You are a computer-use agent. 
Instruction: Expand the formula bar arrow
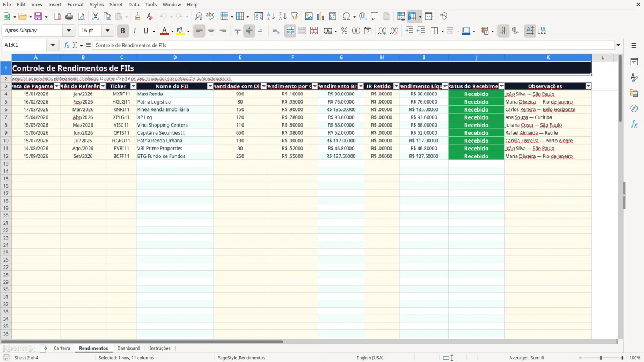[618, 45]
